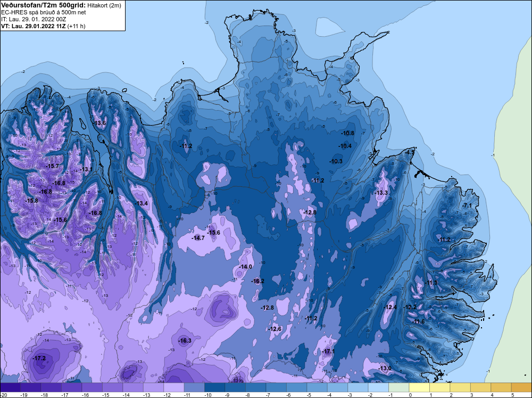Click the -11.5 temperature value
The height and width of the screenshot is (398, 532).
[431, 283]
